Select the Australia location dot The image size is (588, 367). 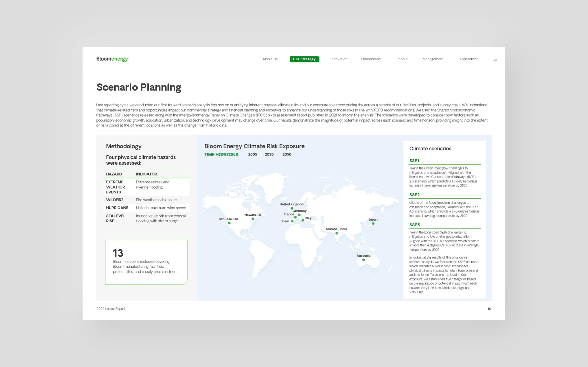[x=364, y=260]
